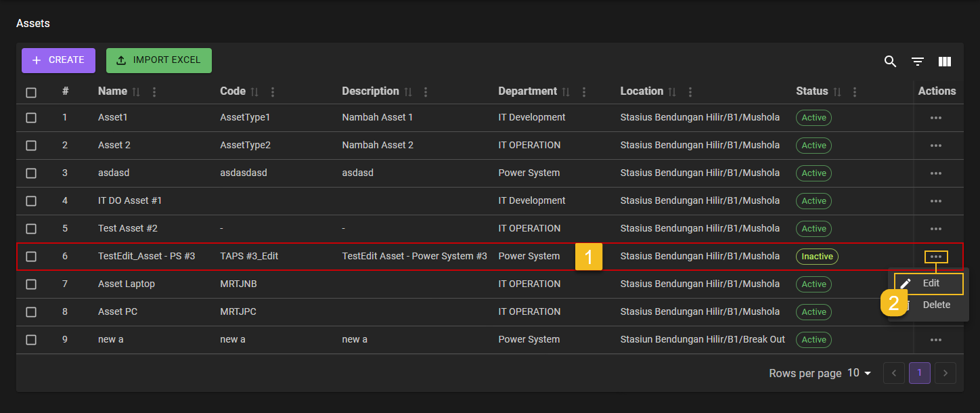Toggle the select-all header checkbox

coord(31,93)
